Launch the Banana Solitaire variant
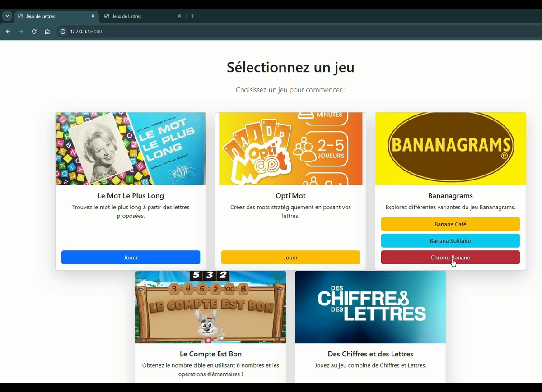The height and width of the screenshot is (392, 542). pyautogui.click(x=450, y=241)
